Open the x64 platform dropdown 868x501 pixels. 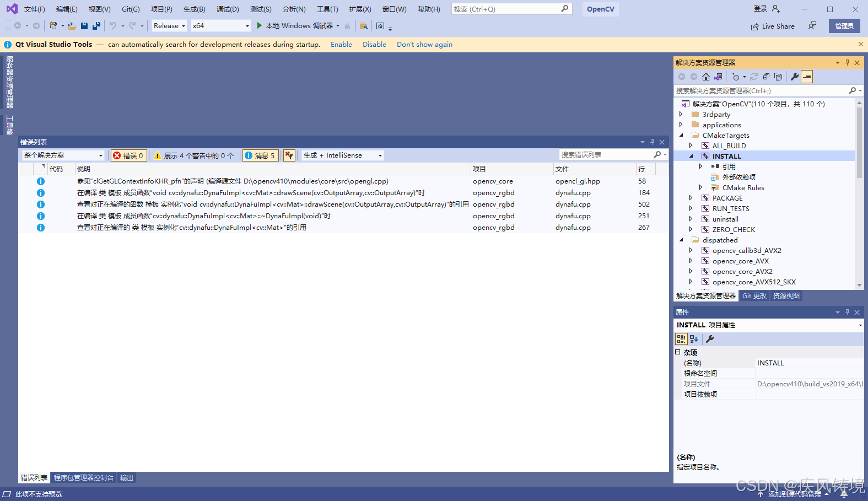tap(221, 26)
